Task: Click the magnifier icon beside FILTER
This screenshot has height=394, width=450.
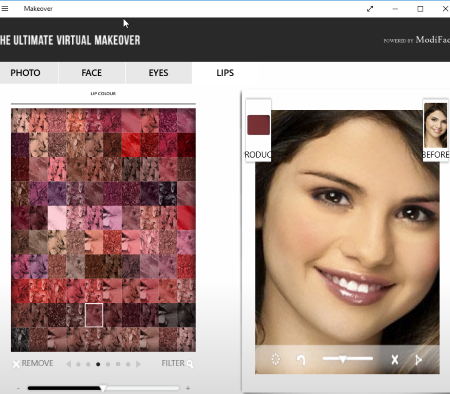Action: tap(190, 364)
